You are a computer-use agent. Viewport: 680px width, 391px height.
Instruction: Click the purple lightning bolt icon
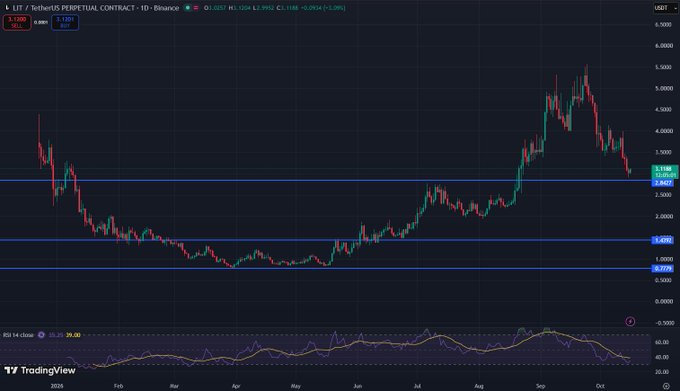[630, 321]
